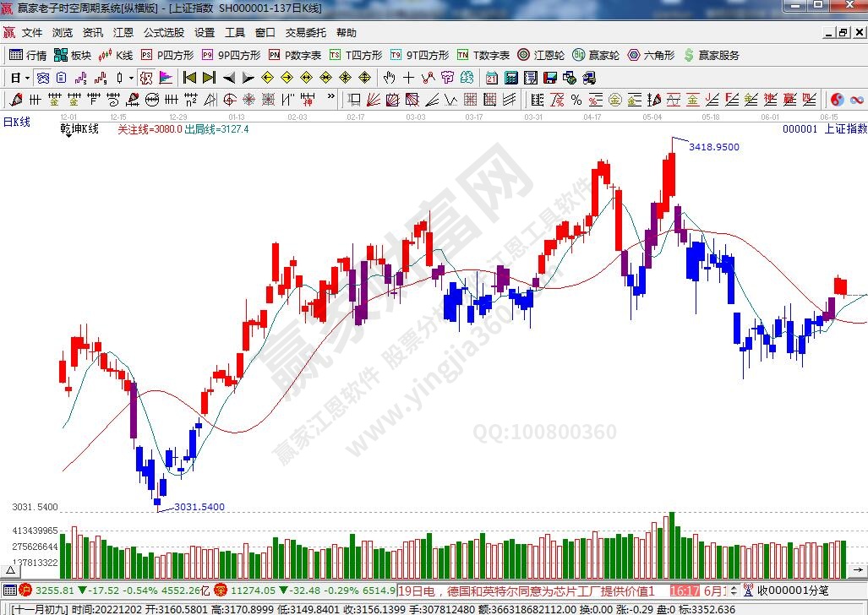Select the hand pan tool
This screenshot has width=868, height=615.
tap(389, 78)
